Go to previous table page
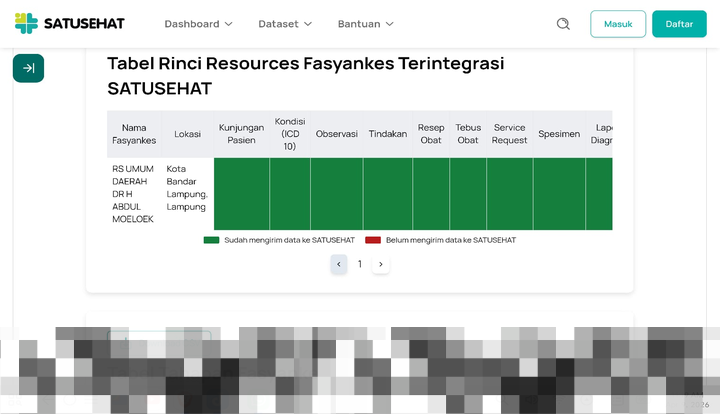The height and width of the screenshot is (414, 720). point(339,264)
